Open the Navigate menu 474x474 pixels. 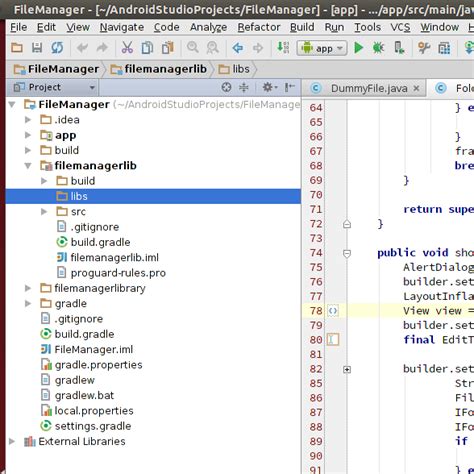click(122, 27)
